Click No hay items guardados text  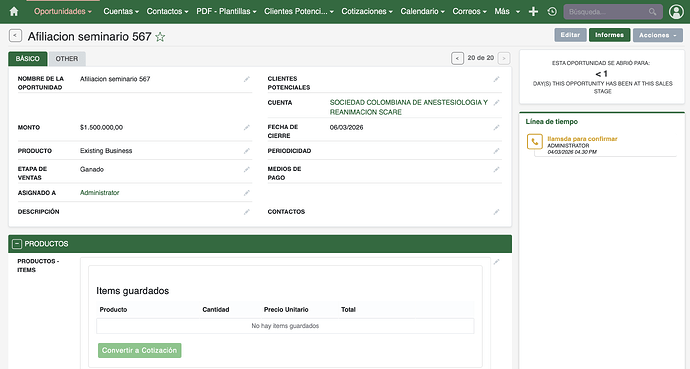tap(285, 326)
